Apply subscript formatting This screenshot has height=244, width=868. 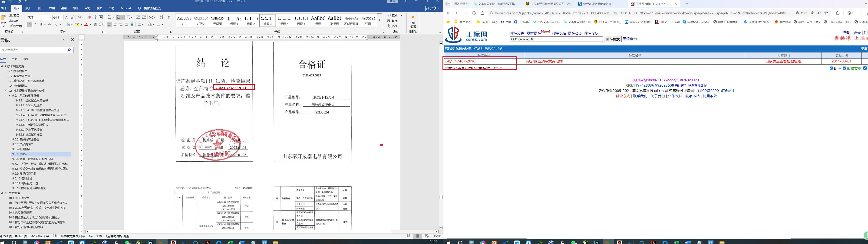(x=56, y=25)
